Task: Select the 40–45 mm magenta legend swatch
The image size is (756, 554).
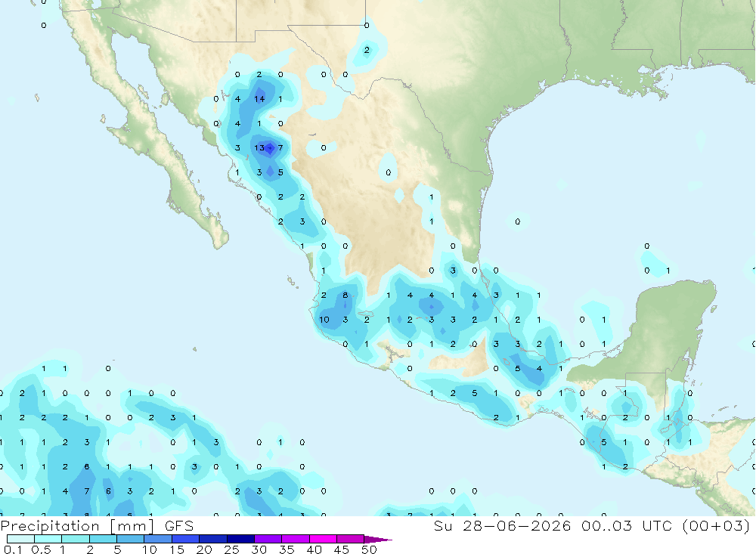Action: 323,539
